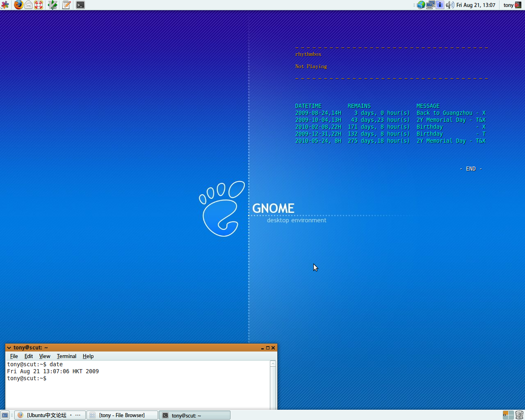Open the Terminal menu in terminal window
Screen dimensions: 525x420
(x=66, y=356)
